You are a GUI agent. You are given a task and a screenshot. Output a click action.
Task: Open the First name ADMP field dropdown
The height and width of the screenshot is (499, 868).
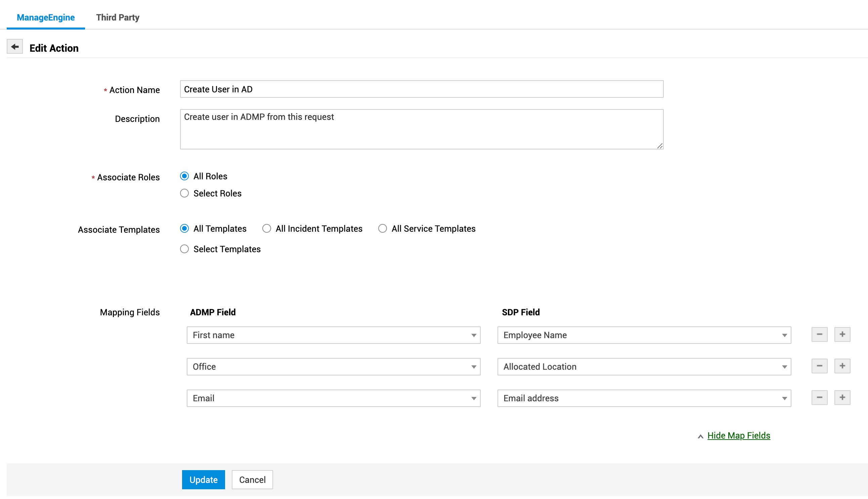click(x=333, y=335)
